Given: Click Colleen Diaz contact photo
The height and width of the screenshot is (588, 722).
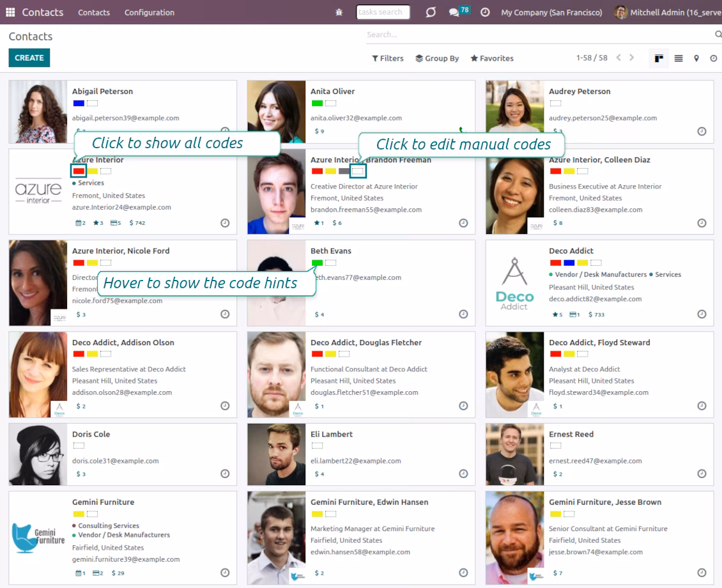Looking at the screenshot, I should 515,192.
